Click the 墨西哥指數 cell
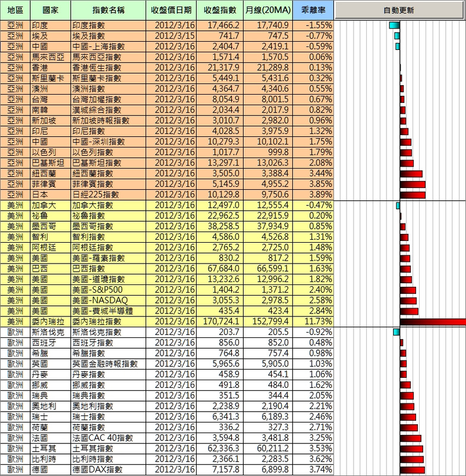This screenshot has height=476, width=466. coord(108,227)
